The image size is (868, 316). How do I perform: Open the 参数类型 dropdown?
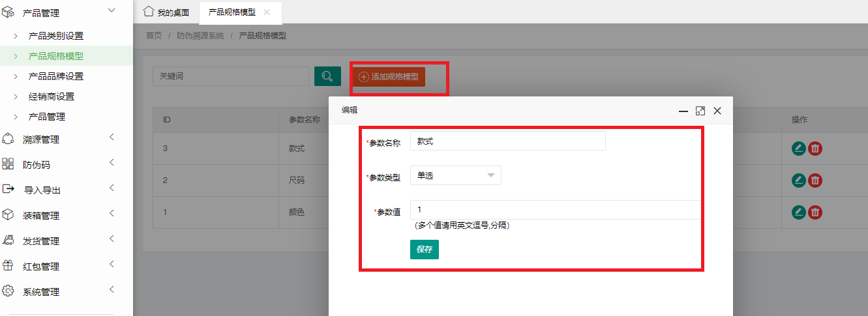(x=455, y=176)
